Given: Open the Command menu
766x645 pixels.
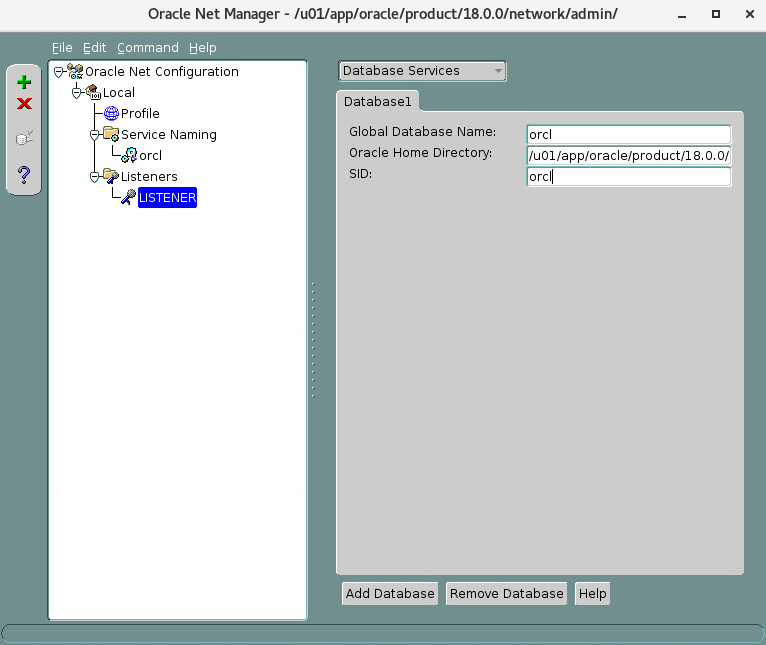Looking at the screenshot, I should point(148,47).
